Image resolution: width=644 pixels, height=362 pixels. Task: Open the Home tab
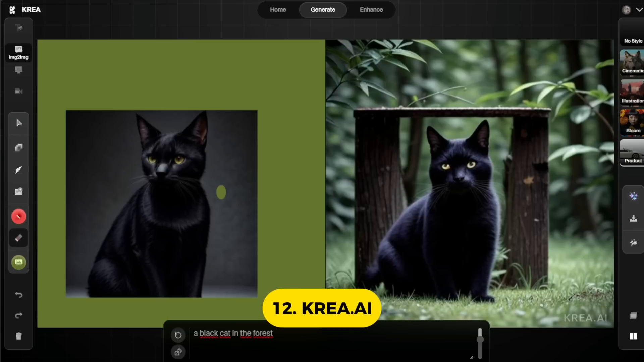point(278,10)
